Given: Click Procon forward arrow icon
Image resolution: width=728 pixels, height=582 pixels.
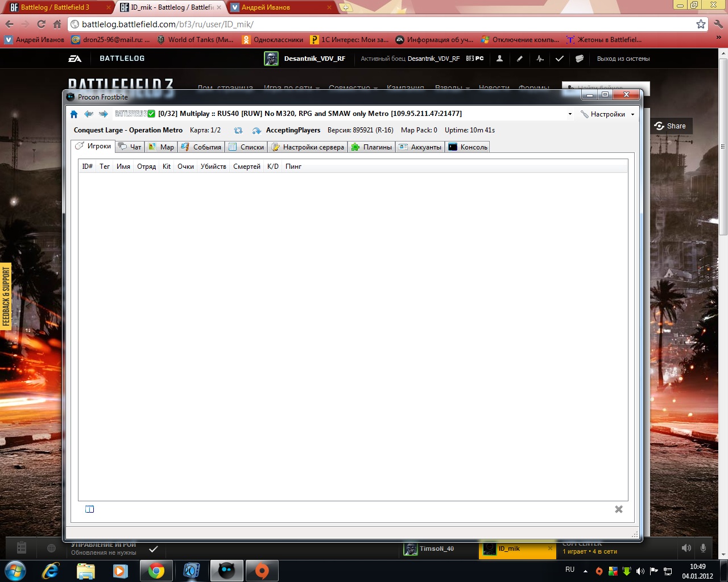Looking at the screenshot, I should [x=103, y=114].
